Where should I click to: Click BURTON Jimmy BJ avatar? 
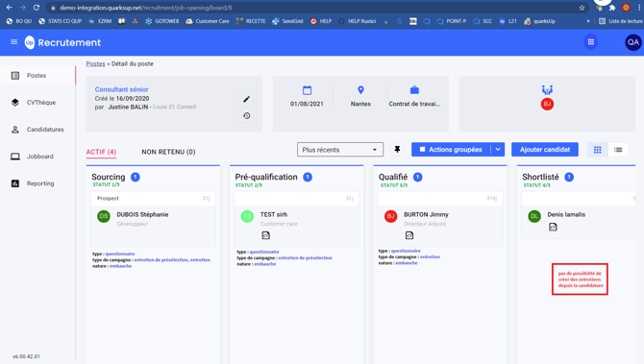(x=390, y=216)
